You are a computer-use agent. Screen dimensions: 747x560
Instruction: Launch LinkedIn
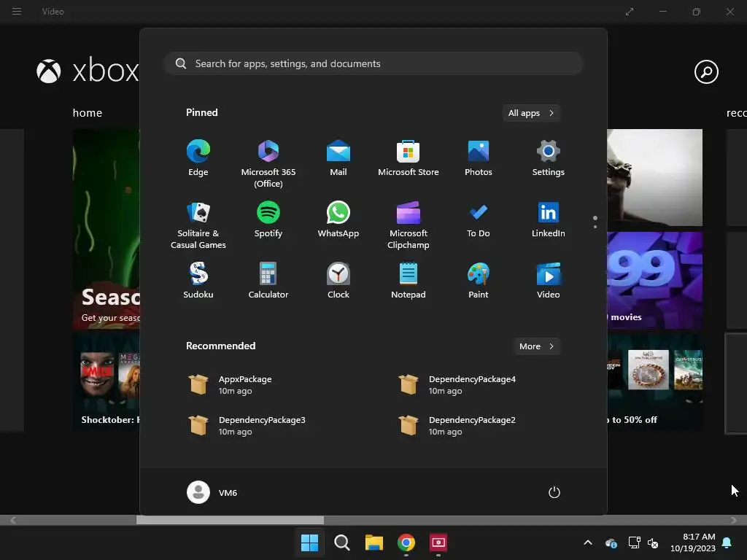(x=549, y=219)
